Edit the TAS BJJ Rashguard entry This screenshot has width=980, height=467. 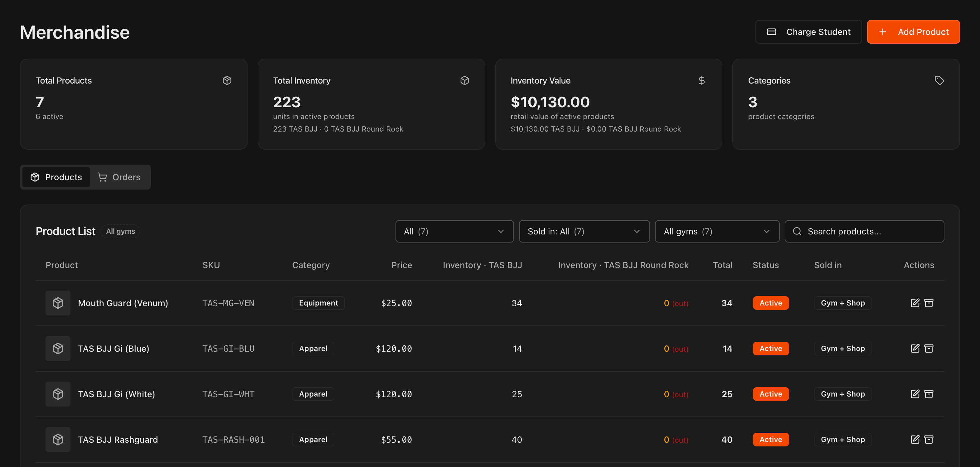[915, 439]
